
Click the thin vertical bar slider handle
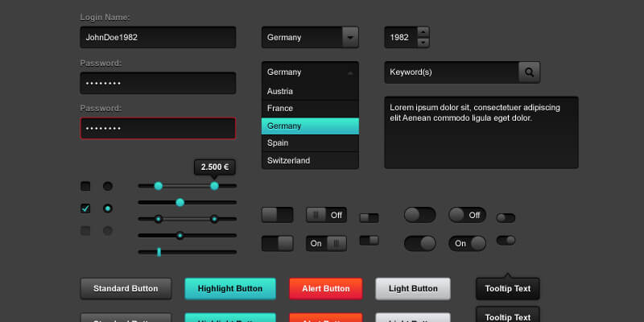click(159, 252)
